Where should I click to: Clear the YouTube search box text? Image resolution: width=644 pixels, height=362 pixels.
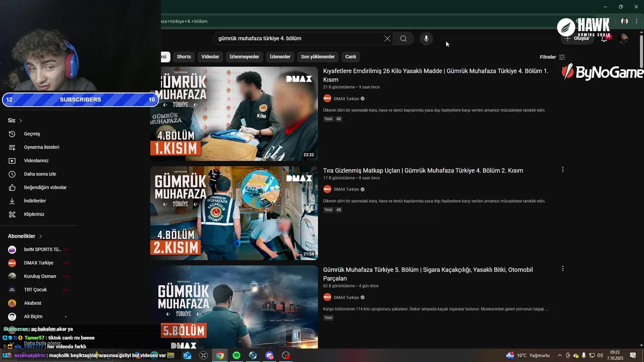pyautogui.click(x=387, y=38)
